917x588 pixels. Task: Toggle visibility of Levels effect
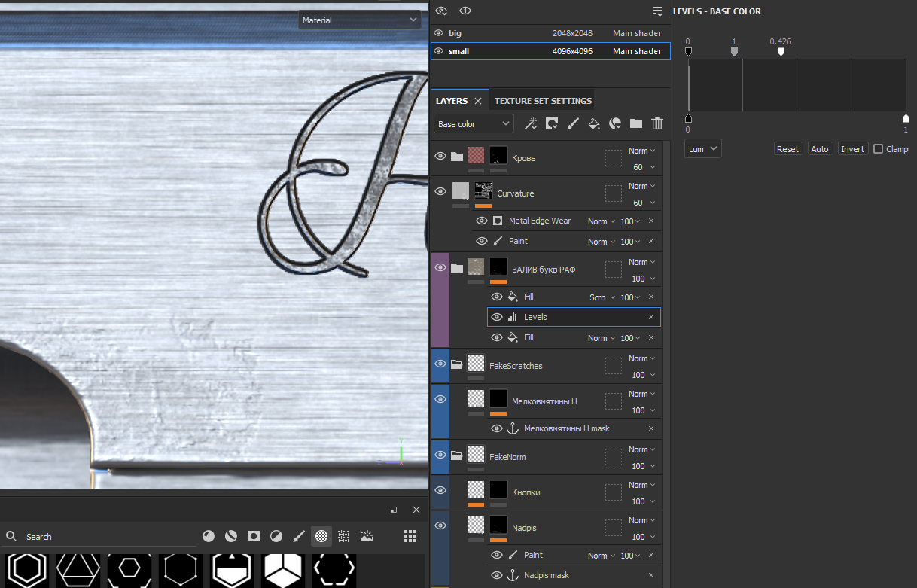point(497,317)
